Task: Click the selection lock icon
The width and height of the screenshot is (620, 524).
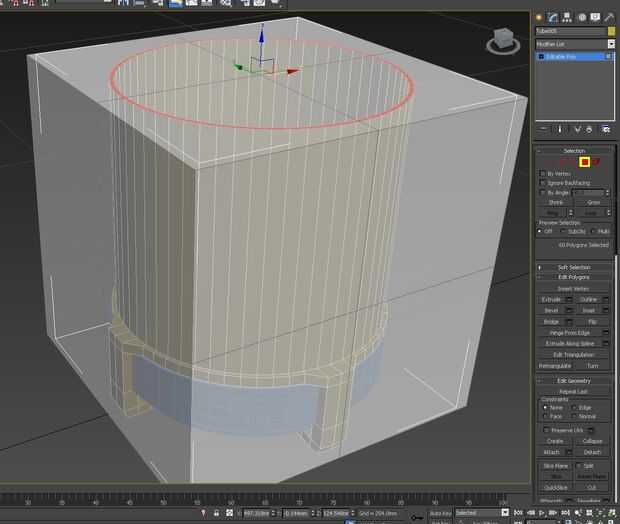Action: pyautogui.click(x=217, y=513)
